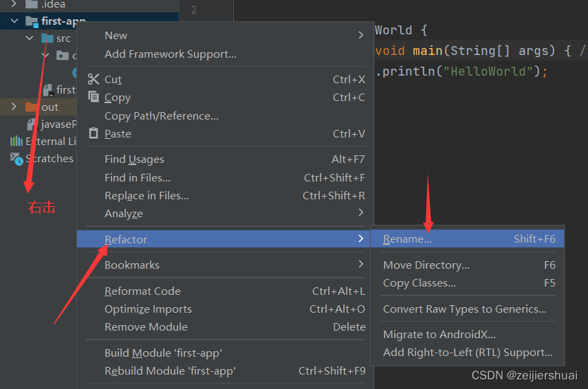Choose Reformat Code

click(225, 291)
